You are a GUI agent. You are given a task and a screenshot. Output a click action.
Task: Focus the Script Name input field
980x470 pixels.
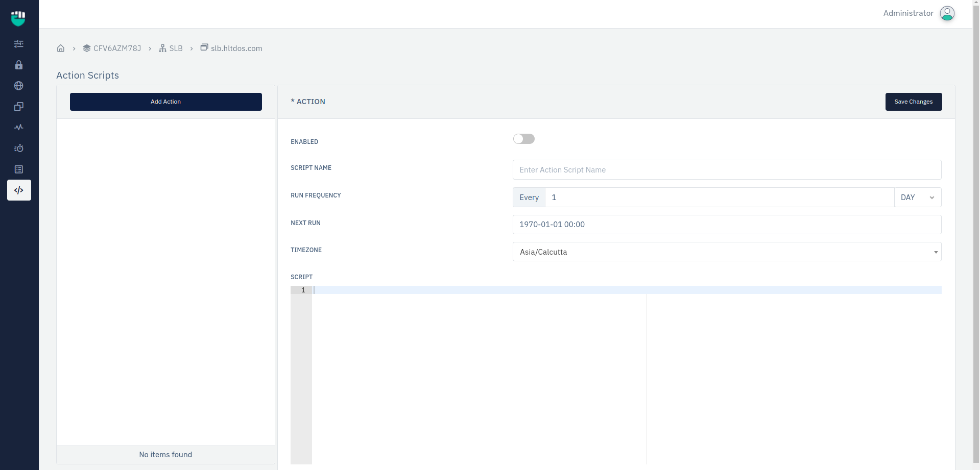point(726,170)
